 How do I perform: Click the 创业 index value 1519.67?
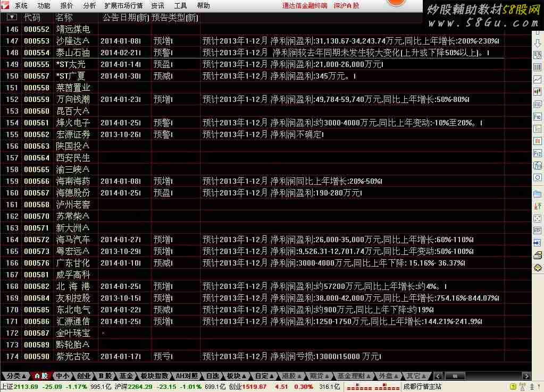click(x=254, y=387)
